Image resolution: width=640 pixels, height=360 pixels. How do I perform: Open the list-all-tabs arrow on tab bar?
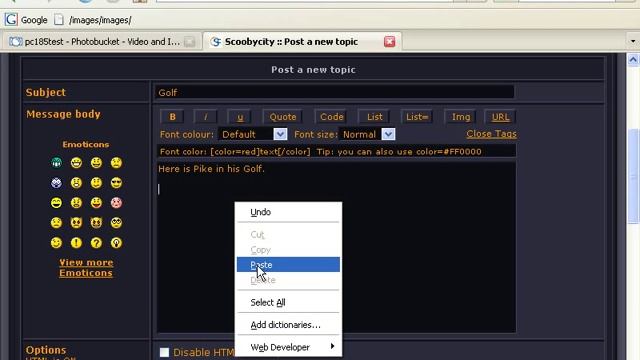[x=633, y=41]
